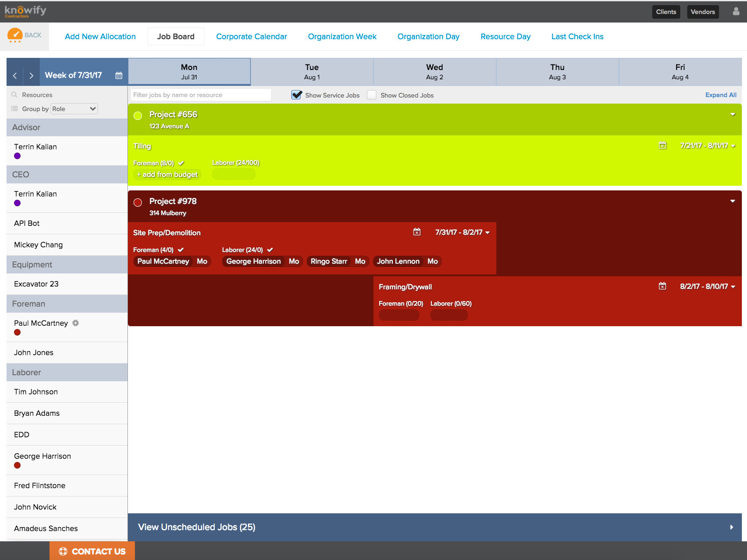The height and width of the screenshot is (560, 747).
Task: Open Tiling date range 7/21/17 - 8/11/17 dropdown
Action: [708, 146]
